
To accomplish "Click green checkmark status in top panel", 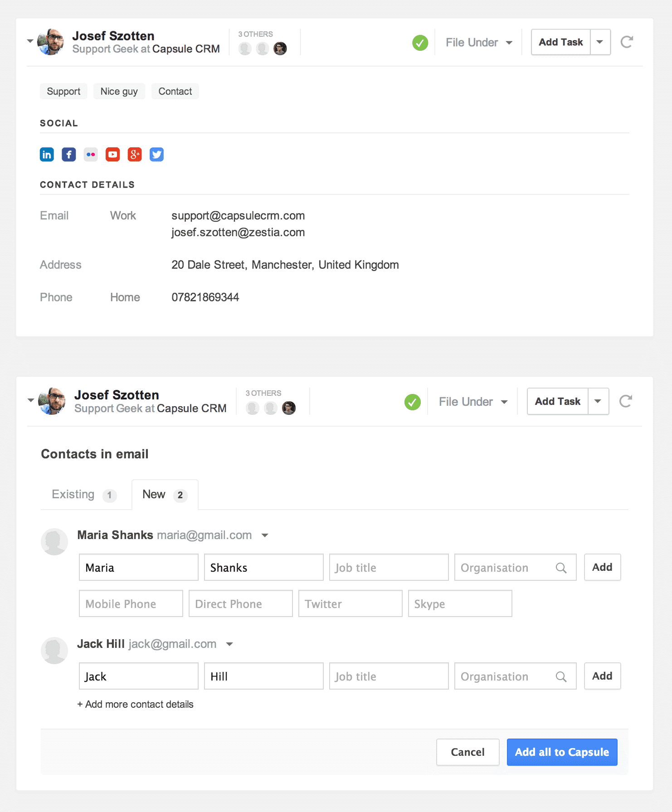I will (x=420, y=43).
